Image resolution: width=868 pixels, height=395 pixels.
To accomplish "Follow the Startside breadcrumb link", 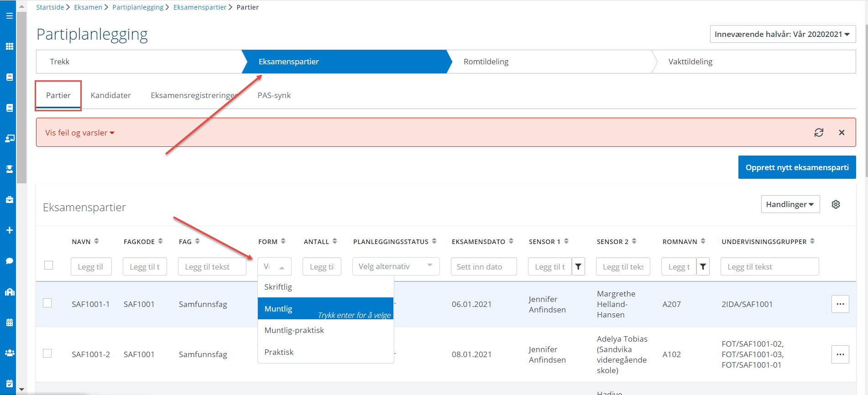I will coord(50,7).
